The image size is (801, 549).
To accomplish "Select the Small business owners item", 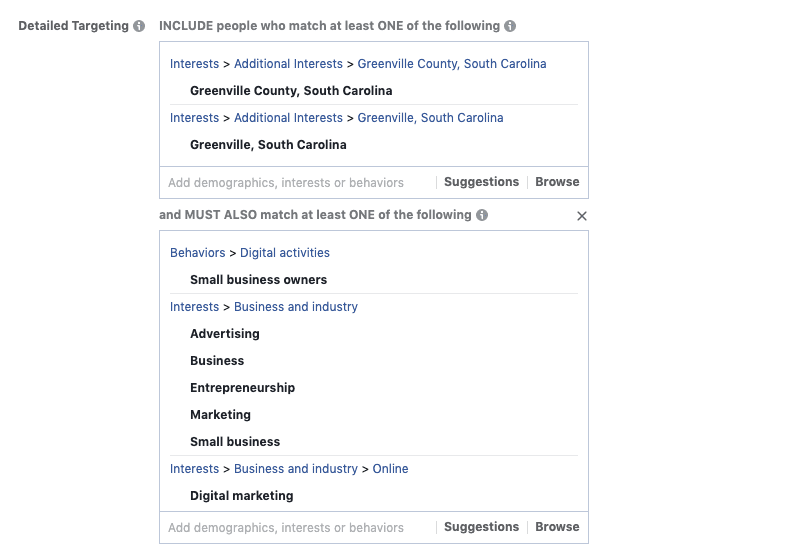I will (x=258, y=280).
